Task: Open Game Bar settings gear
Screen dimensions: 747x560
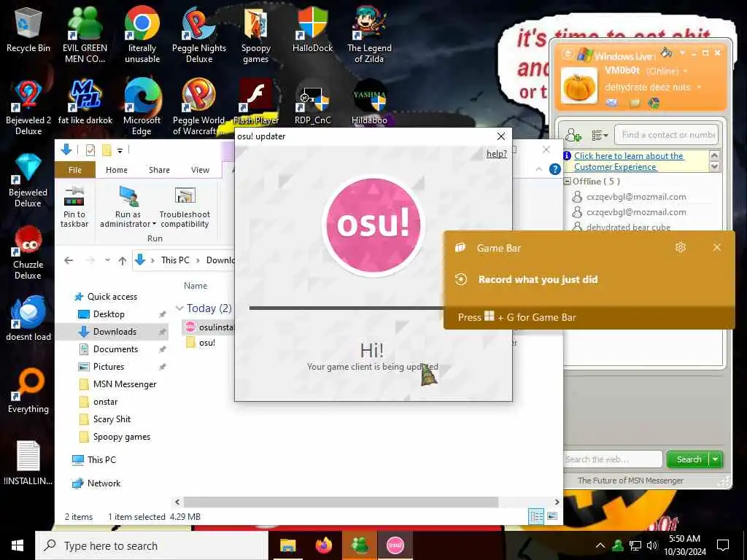Action: pos(681,247)
